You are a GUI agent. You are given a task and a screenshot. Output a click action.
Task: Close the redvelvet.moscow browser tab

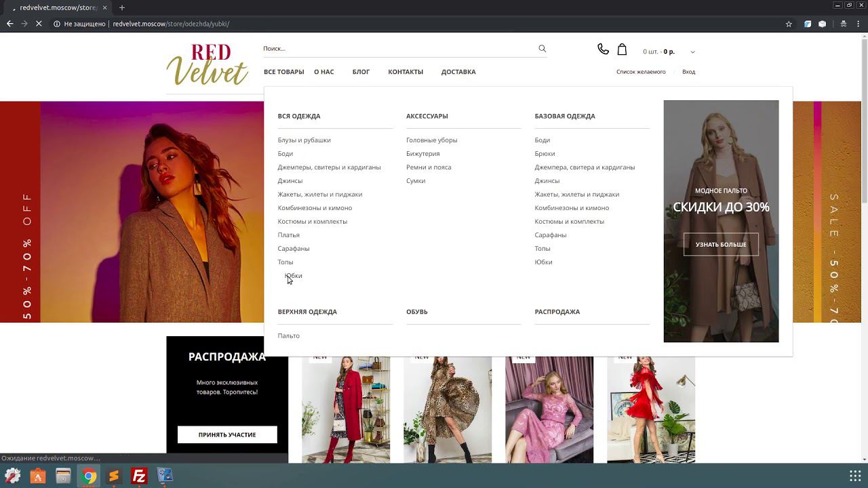point(104,7)
